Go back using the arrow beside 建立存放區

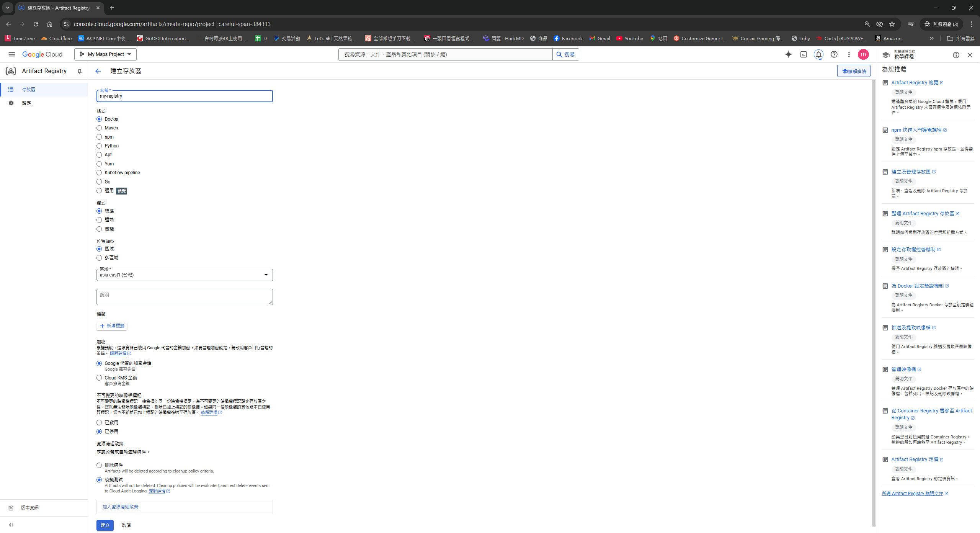[x=98, y=71]
